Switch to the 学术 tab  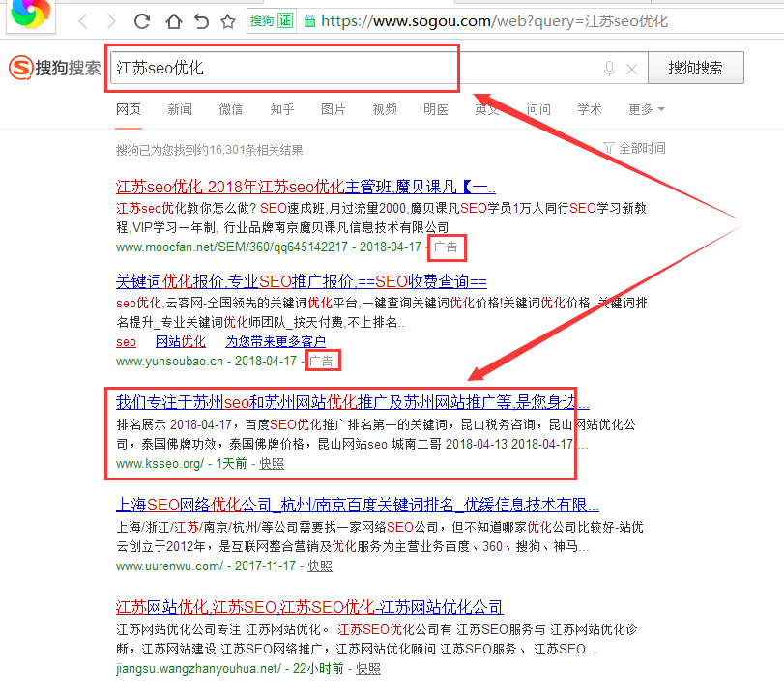[590, 109]
